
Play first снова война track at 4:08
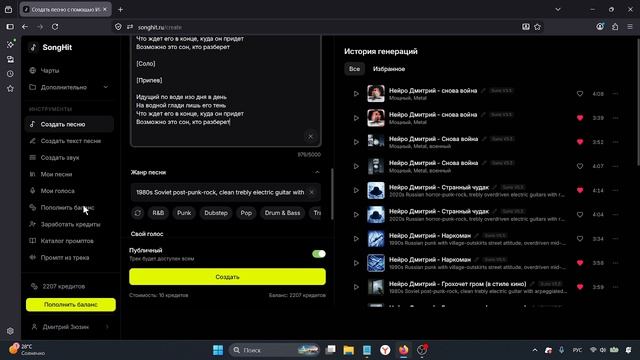[x=356, y=94]
